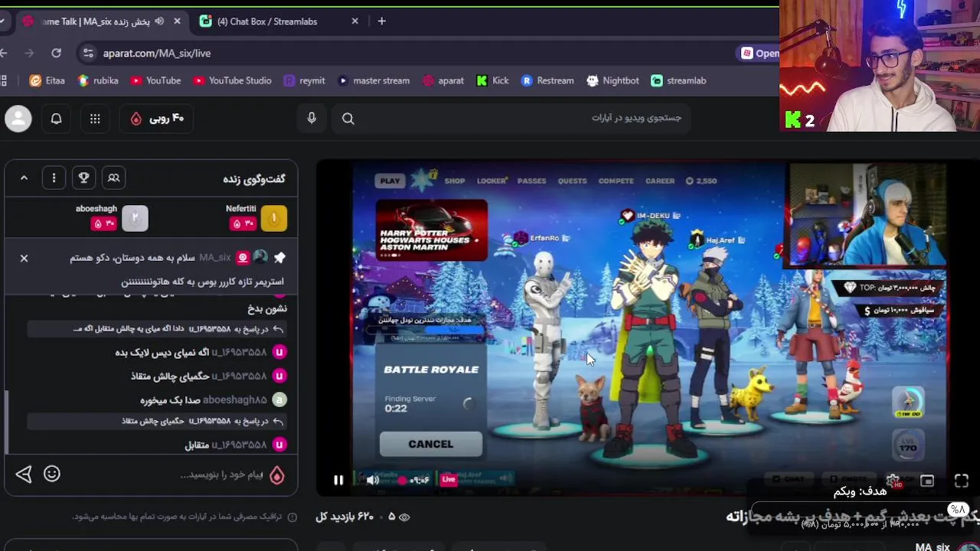This screenshot has height=551, width=980.
Task: Enter fullscreen on the video player
Action: 962,481
